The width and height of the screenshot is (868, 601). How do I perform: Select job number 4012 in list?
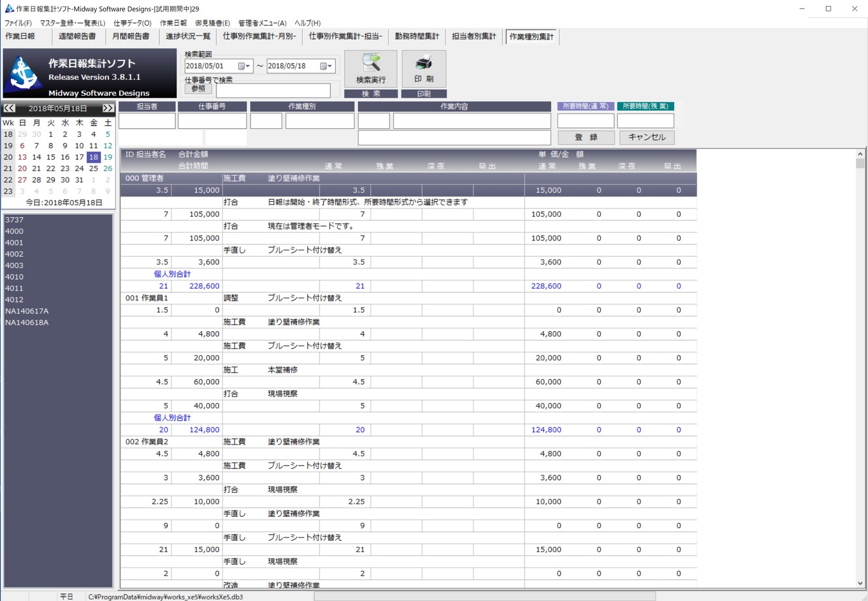pyautogui.click(x=58, y=300)
